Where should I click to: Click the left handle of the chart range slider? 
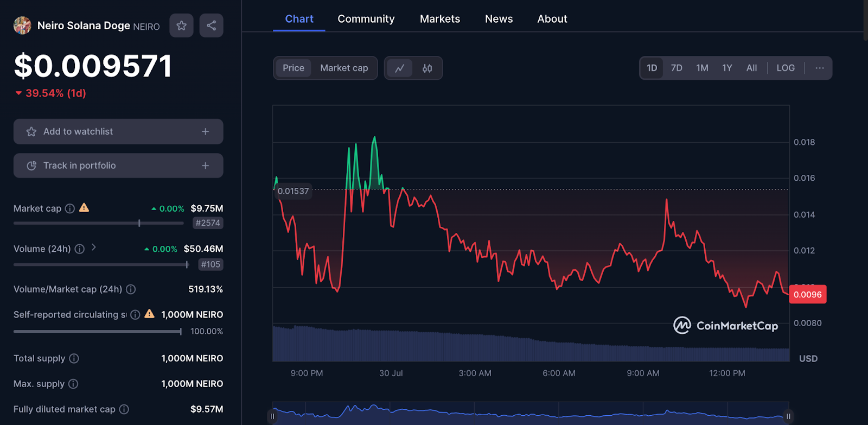pos(272,416)
